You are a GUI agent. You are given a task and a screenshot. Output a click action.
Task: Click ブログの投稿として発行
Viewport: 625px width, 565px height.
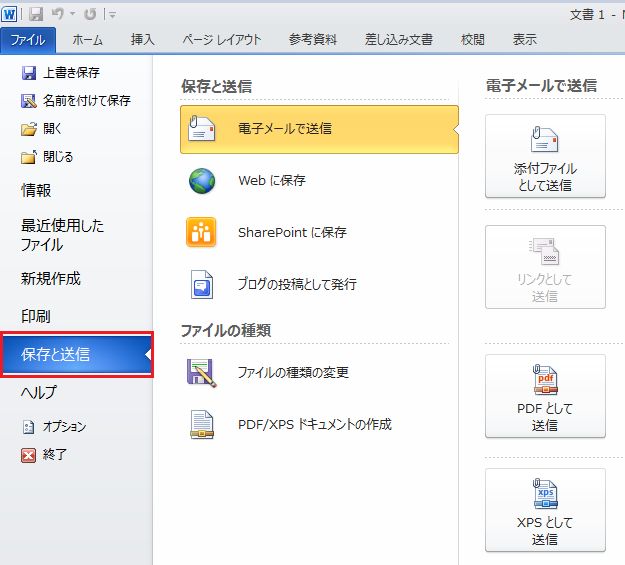point(296,284)
